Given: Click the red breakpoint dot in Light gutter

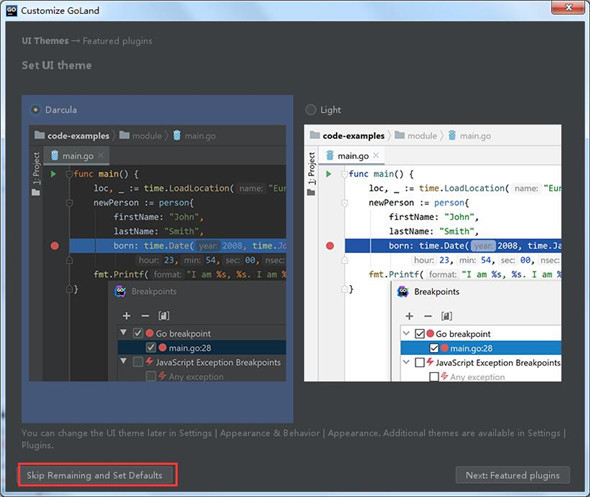Looking at the screenshot, I should pyautogui.click(x=330, y=246).
